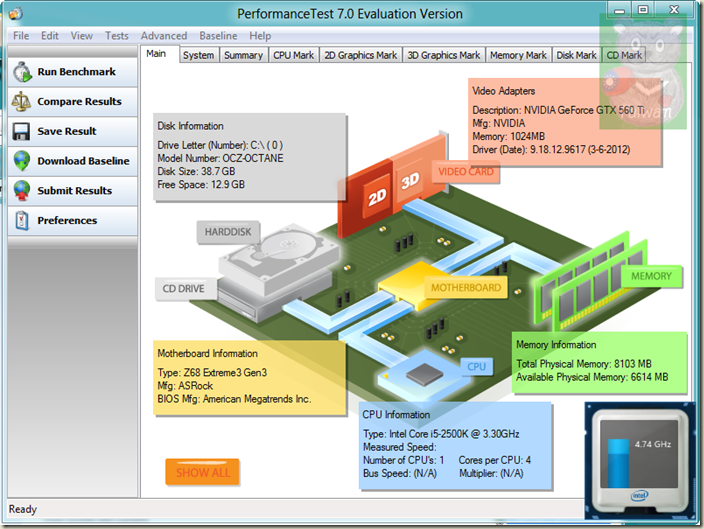The height and width of the screenshot is (529, 704).
Task: Open the Preferences button
Action: [x=73, y=220]
